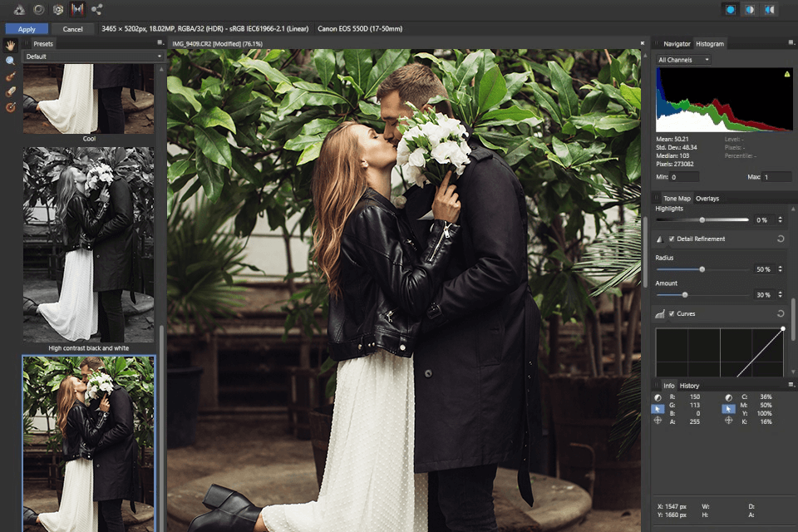Switch to the Info tab
The height and width of the screenshot is (532, 798).
(668, 386)
